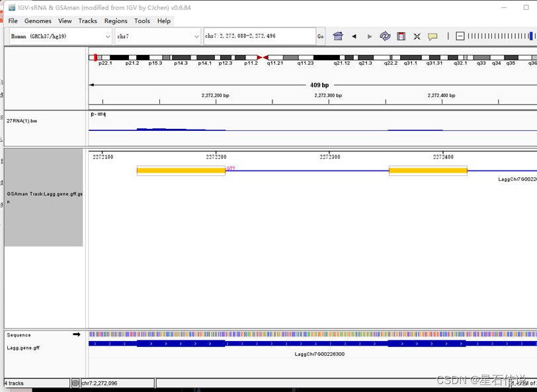
Task: Select the Lagg.gene.gff track label
Action: [x=23, y=348]
